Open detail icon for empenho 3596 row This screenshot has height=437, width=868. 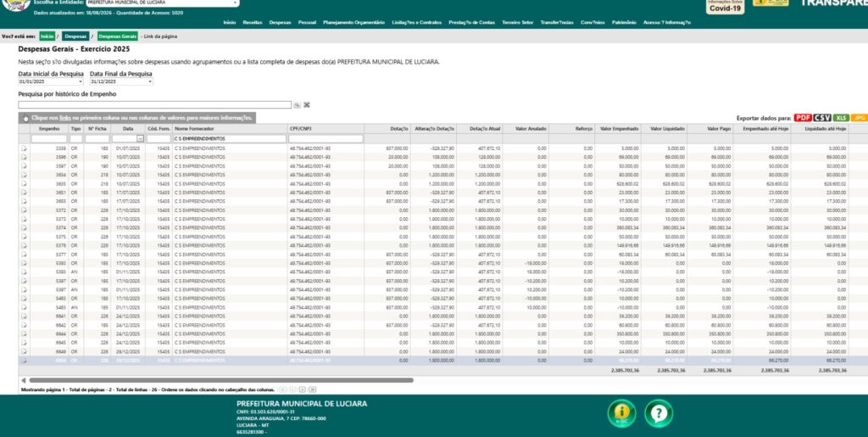click(24, 157)
